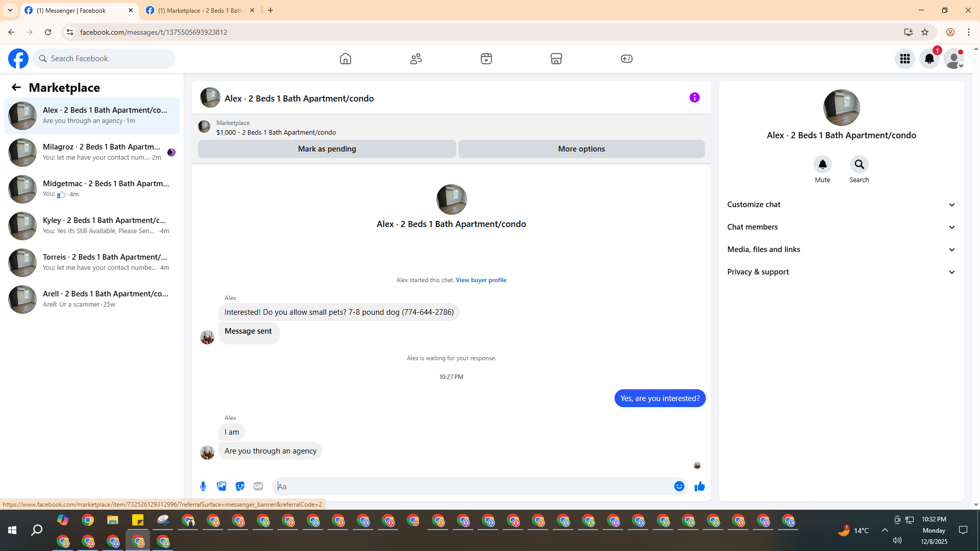Open Kyley conversation

(92, 226)
